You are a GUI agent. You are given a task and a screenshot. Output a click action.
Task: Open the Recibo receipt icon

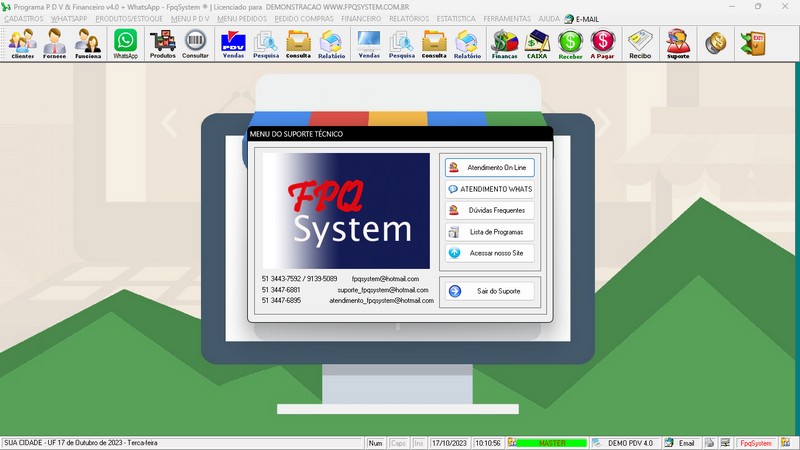(640, 44)
